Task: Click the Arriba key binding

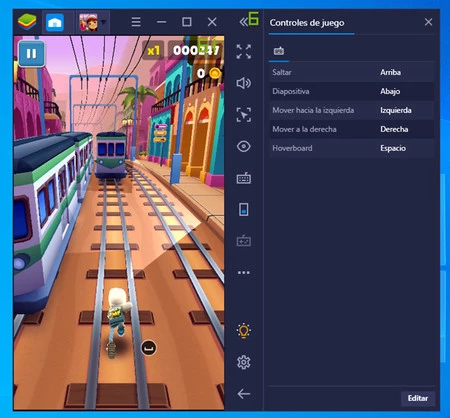Action: tap(390, 72)
